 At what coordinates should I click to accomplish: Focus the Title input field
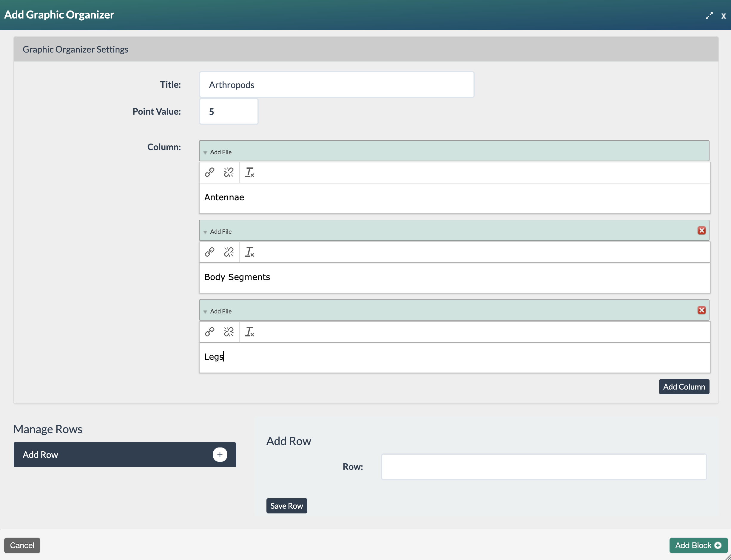click(x=337, y=85)
